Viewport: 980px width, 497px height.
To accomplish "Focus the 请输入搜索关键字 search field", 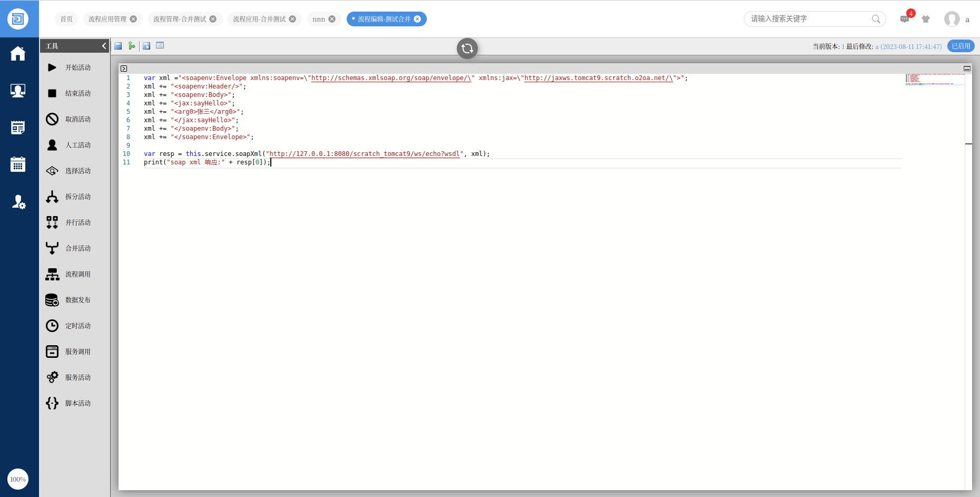I will [809, 19].
